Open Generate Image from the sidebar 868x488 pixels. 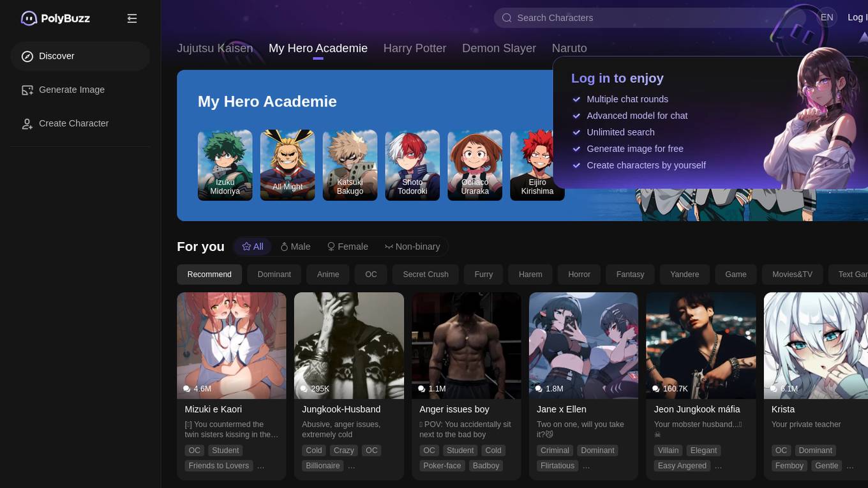click(x=80, y=90)
